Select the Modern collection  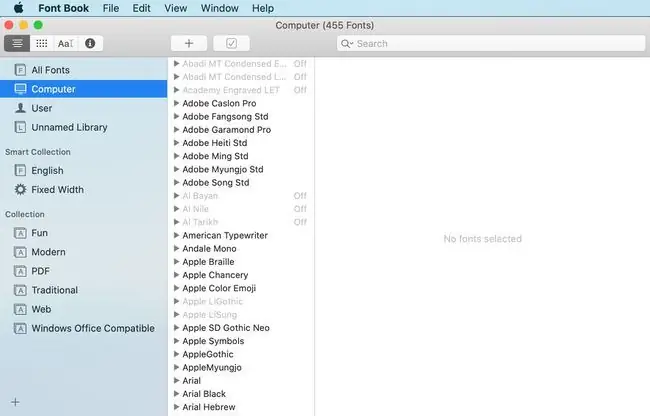[x=84, y=252]
